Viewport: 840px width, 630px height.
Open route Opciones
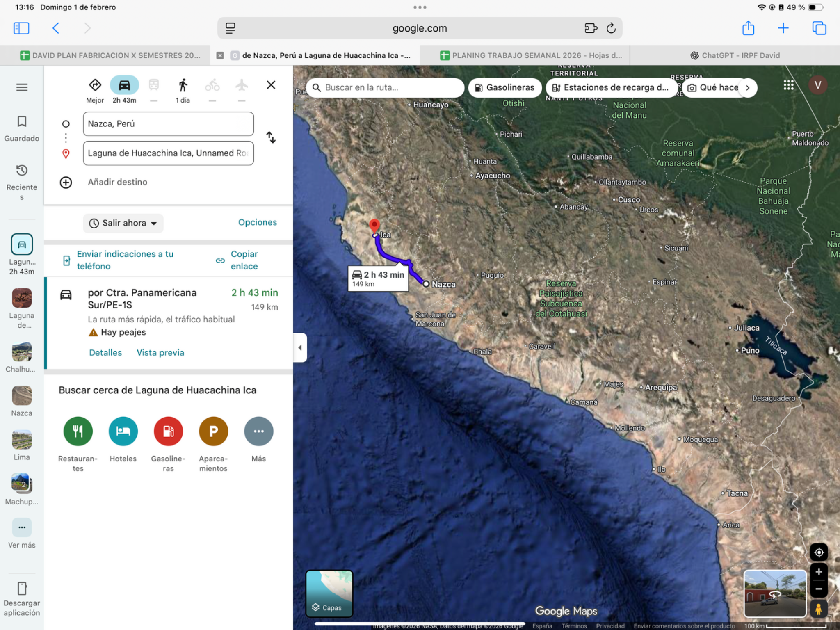[258, 222]
